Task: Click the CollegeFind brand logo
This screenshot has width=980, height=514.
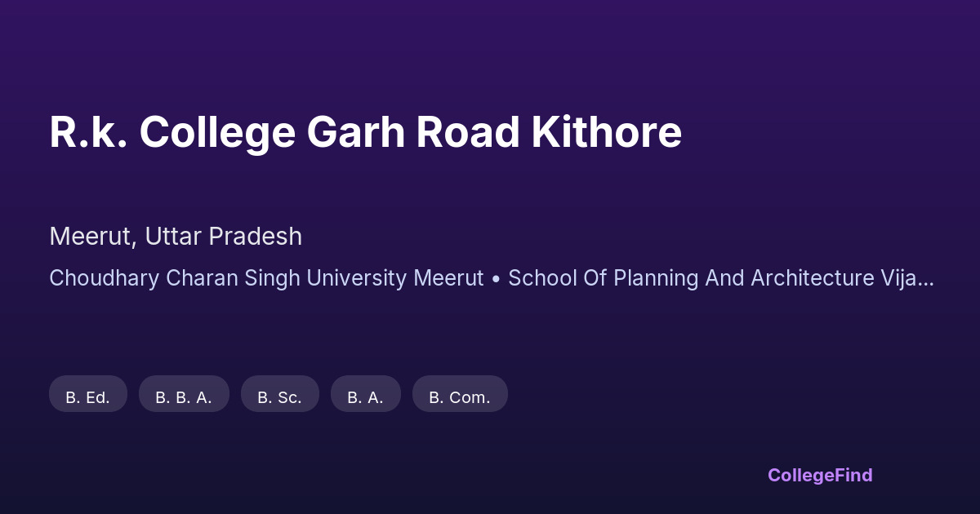Action: tap(819, 475)
